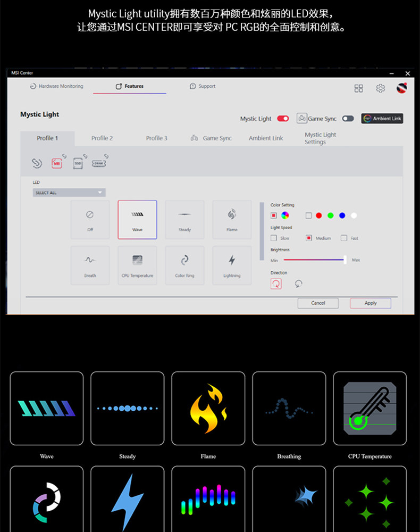Toggle the Mystic Light switch off
This screenshot has height=532, width=420.
pyautogui.click(x=283, y=119)
